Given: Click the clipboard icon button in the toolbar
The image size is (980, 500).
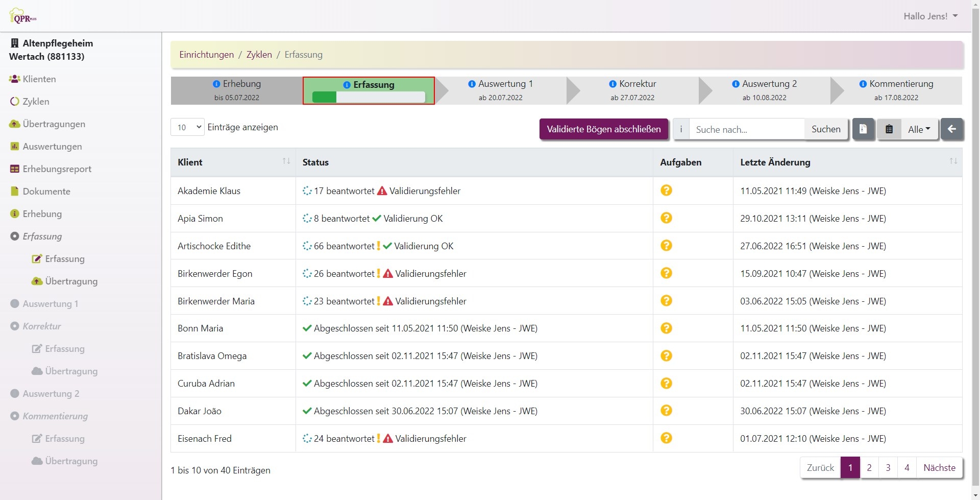Looking at the screenshot, I should point(889,129).
